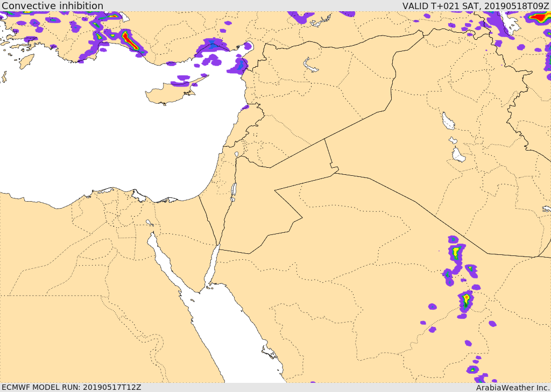Click the 'ArabiaWeather Inc' credit text
551x392 pixels.
(x=512, y=388)
